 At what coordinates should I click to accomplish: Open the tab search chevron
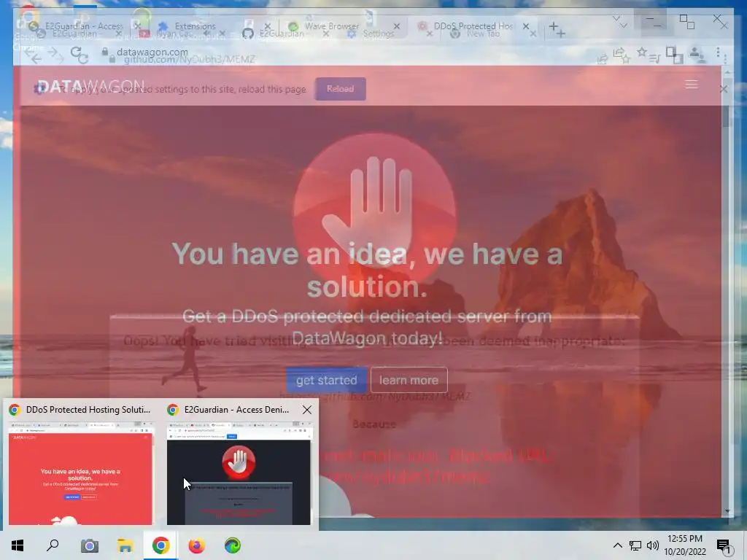pyautogui.click(x=616, y=19)
